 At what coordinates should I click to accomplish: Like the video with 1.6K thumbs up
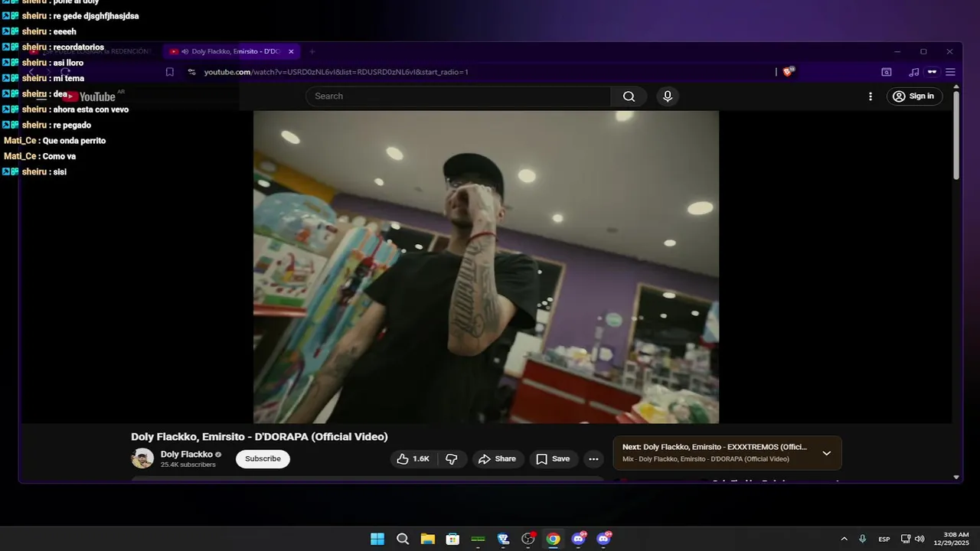click(x=413, y=459)
